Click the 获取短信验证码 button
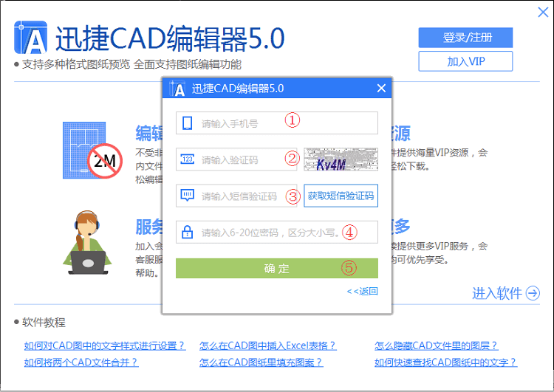 coord(341,196)
